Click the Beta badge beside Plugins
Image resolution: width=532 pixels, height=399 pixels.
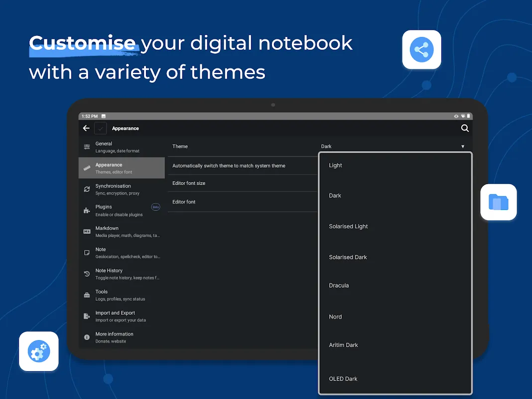coord(155,207)
